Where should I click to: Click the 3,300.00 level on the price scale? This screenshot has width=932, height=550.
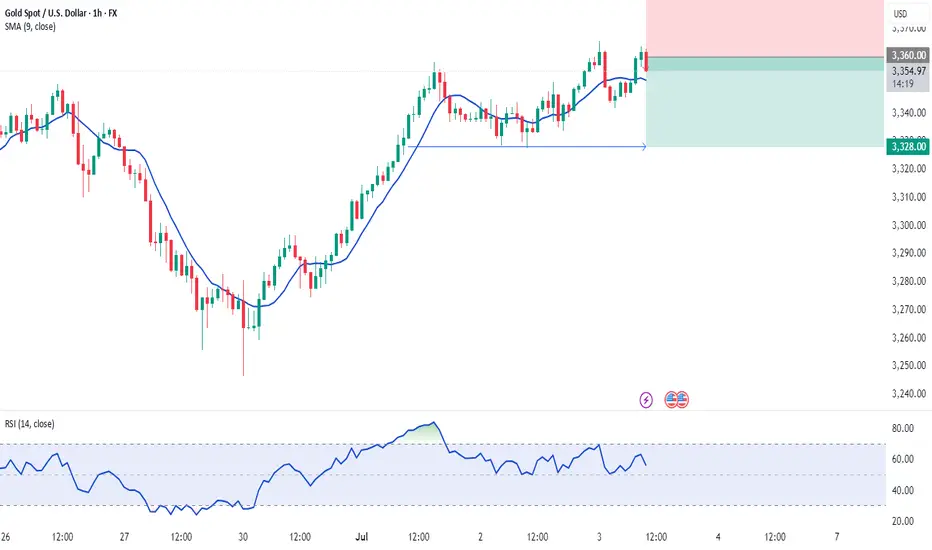pos(909,225)
